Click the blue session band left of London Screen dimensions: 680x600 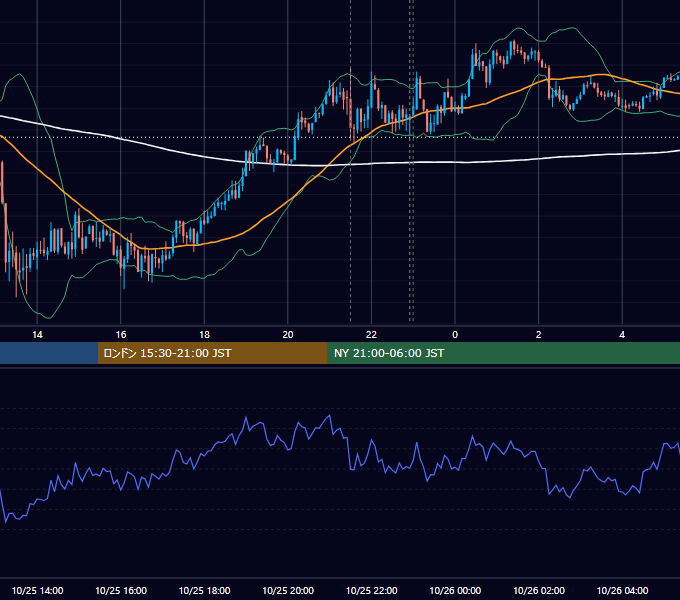coord(49,353)
